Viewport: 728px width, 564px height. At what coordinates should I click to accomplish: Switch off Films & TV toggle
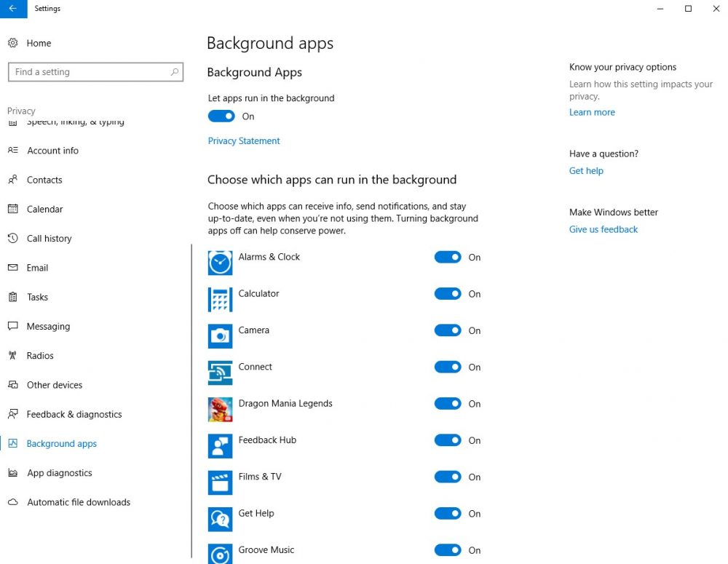coord(448,477)
